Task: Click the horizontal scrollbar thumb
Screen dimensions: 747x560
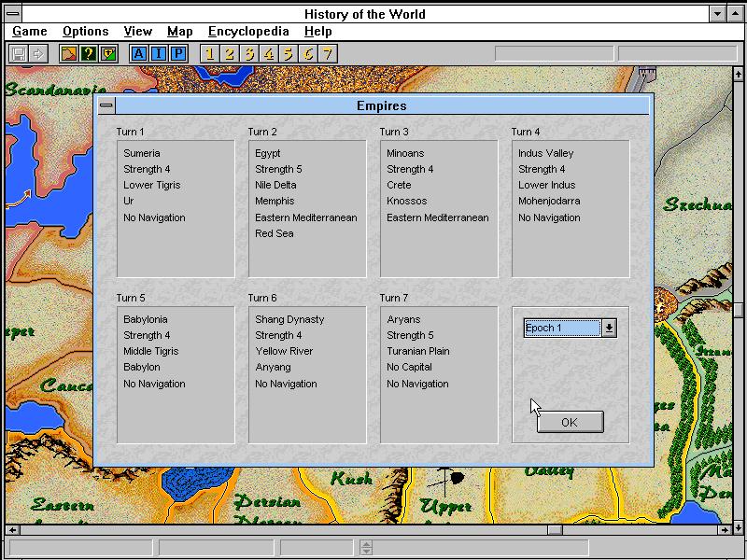Action: point(555,529)
